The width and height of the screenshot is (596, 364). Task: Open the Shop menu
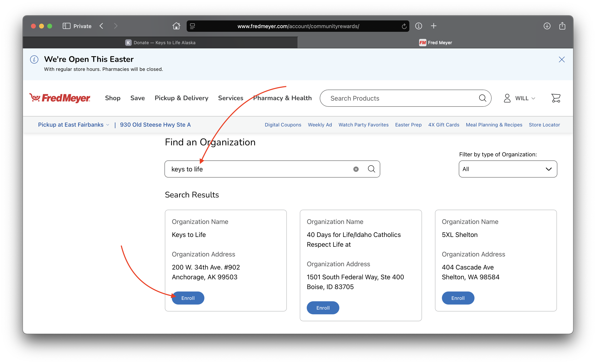[113, 98]
